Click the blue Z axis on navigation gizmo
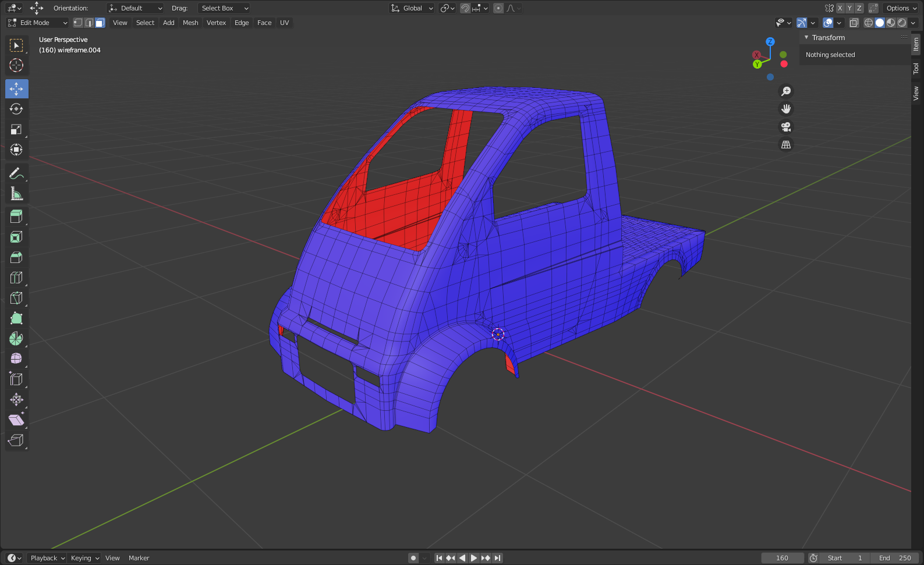Image resolution: width=924 pixels, height=565 pixels. (x=770, y=42)
